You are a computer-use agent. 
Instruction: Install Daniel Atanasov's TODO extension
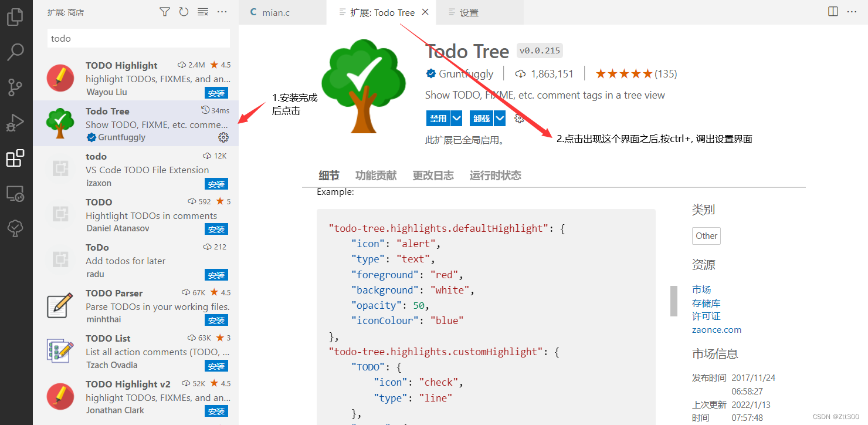(x=216, y=229)
